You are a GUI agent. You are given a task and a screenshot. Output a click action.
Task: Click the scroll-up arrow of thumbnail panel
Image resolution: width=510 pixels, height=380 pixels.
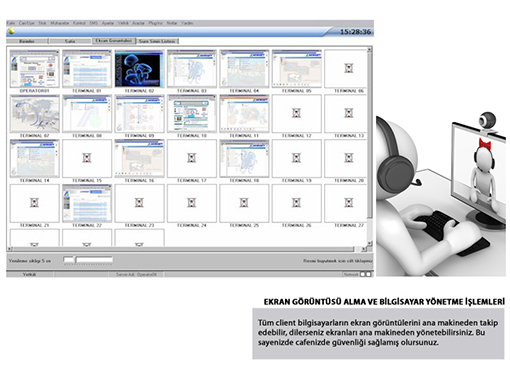369,49
